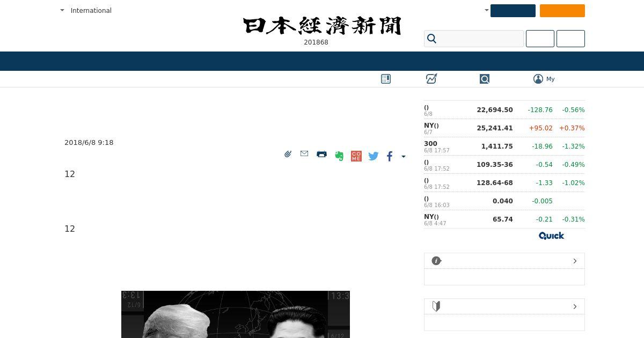Click the exchange rate 128.64-68
The width and height of the screenshot is (644, 338).
(x=495, y=183)
